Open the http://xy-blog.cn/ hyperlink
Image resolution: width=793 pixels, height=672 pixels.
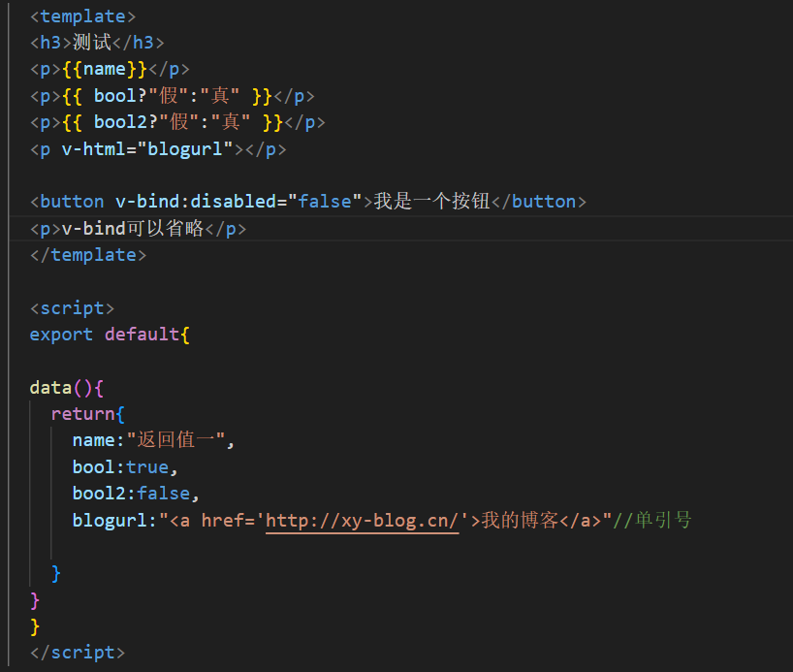coord(362,520)
